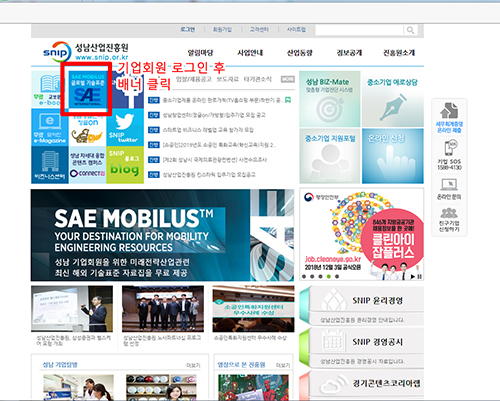
Task: Select the first banner slide dot
Action: (x=304, y=276)
